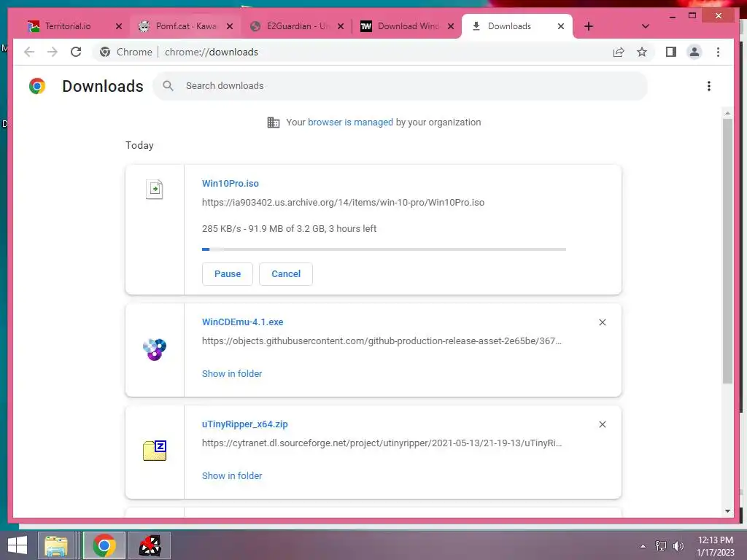
Task: Open the Chrome three-dot menu
Action: 718,52
